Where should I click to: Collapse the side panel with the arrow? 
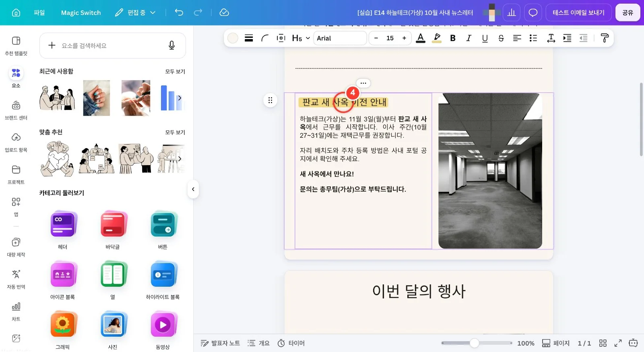193,189
